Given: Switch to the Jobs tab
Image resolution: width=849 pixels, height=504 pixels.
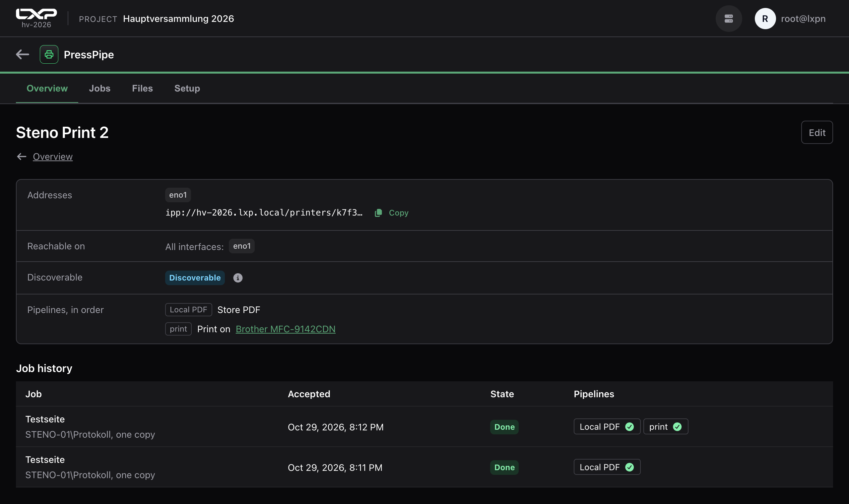Looking at the screenshot, I should pyautogui.click(x=99, y=88).
